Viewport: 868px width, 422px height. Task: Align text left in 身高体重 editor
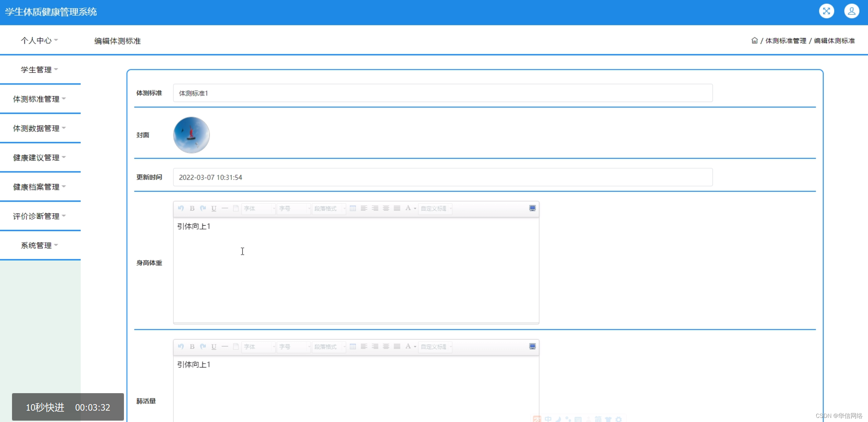[x=364, y=208]
